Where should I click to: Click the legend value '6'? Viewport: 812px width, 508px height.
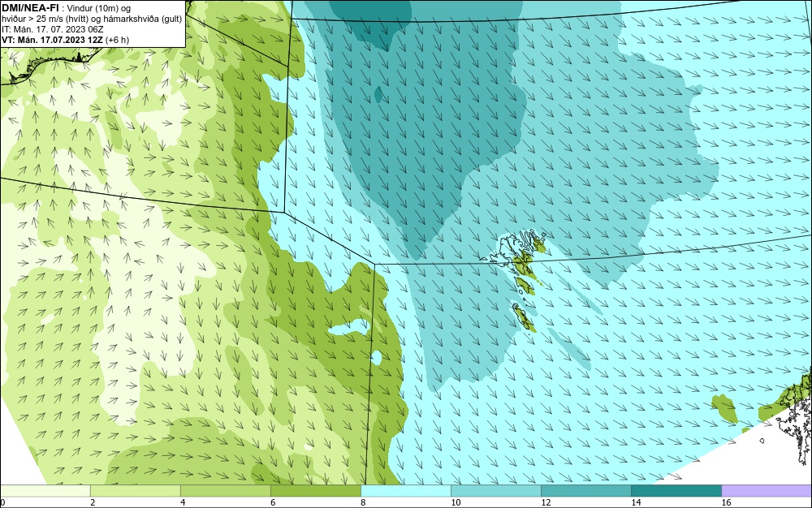pos(273,502)
